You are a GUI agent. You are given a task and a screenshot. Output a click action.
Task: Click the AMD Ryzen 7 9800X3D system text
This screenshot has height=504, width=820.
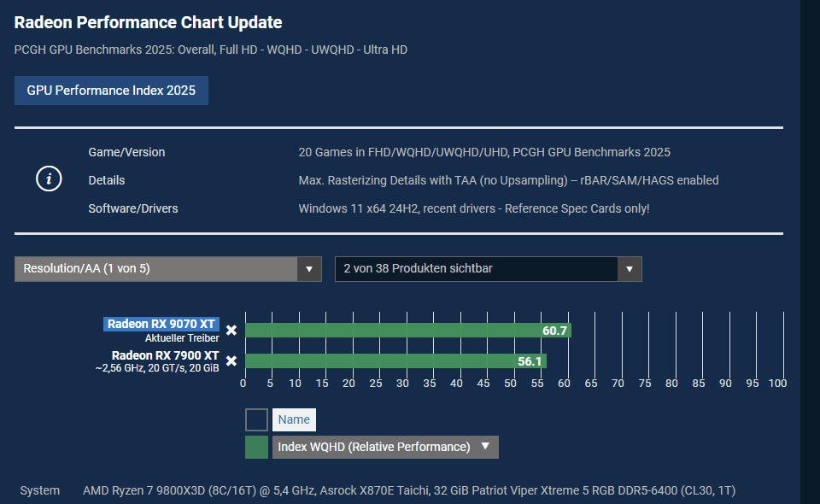(x=409, y=490)
